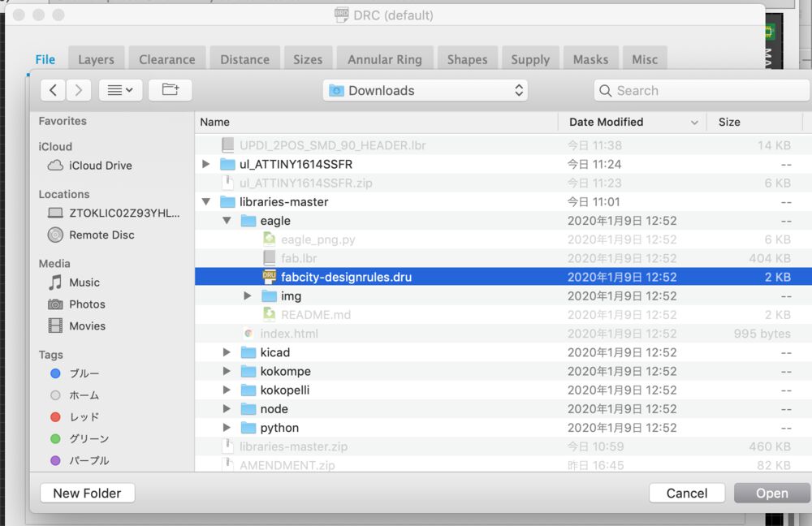Switch to the Clearance tab in DRC

point(167,59)
